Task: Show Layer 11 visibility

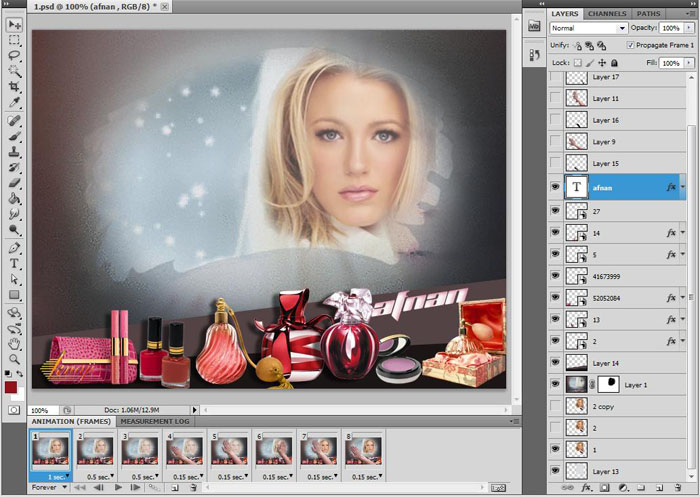Action: pos(555,98)
